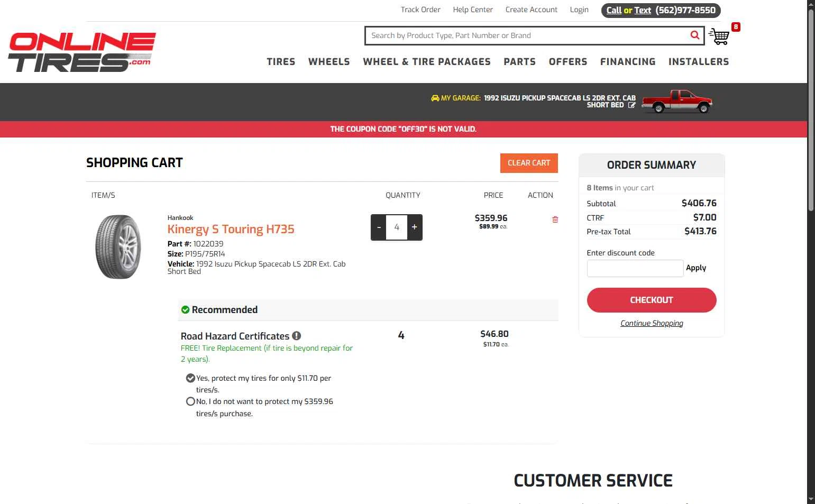Screen dimensions: 815x504
Task: Click the Call or Text phone button
Action: click(661, 10)
